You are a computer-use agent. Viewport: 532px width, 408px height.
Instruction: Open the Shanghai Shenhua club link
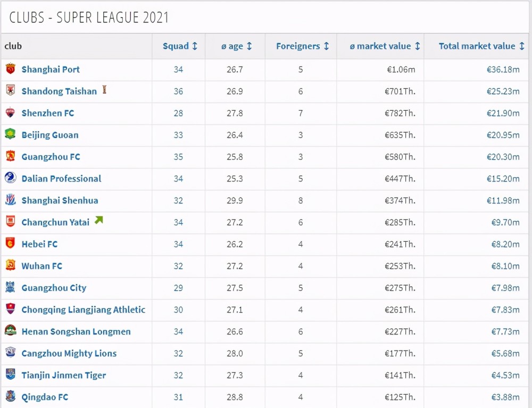(60, 200)
